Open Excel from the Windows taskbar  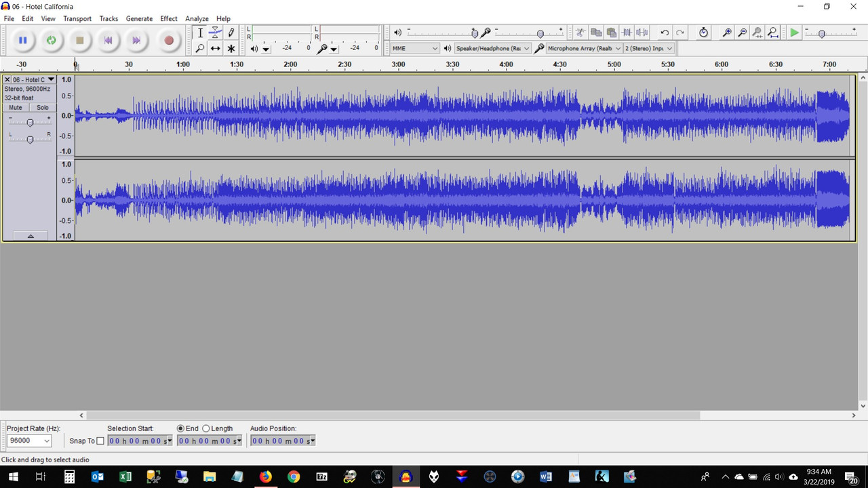(x=125, y=476)
